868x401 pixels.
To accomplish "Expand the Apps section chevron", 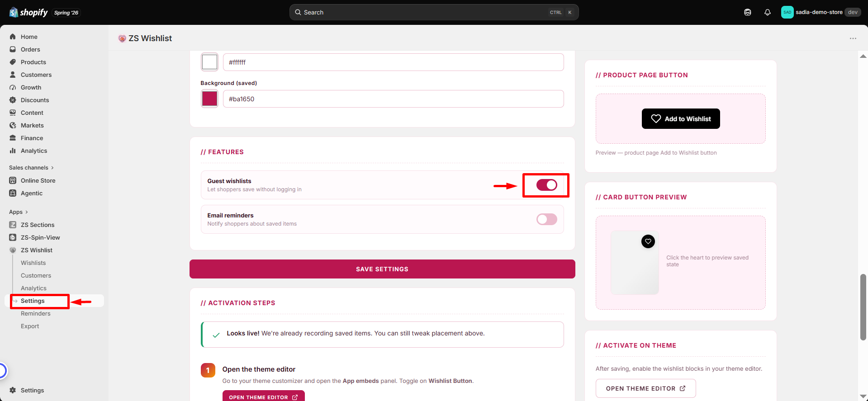I will pyautogui.click(x=27, y=212).
